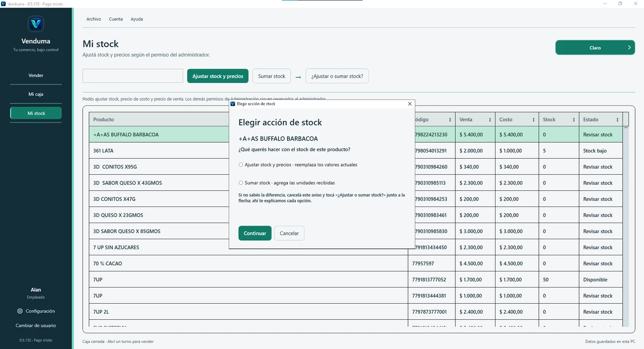Click the stock value 50 cell
Viewport: 644px width, 349px height.
click(x=559, y=280)
